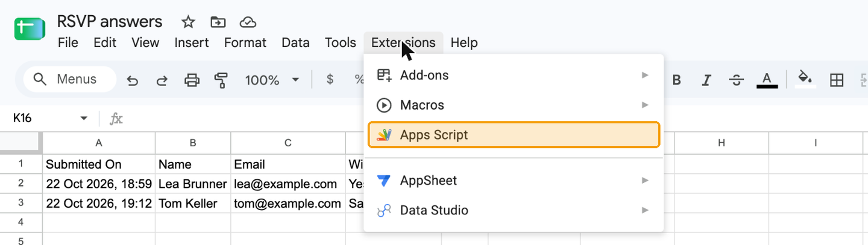
Task: Open the Tools menu
Action: point(340,43)
